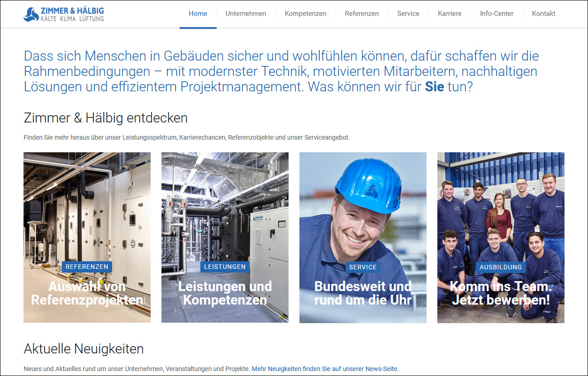Click the blue SERVICE badge

pyautogui.click(x=363, y=267)
